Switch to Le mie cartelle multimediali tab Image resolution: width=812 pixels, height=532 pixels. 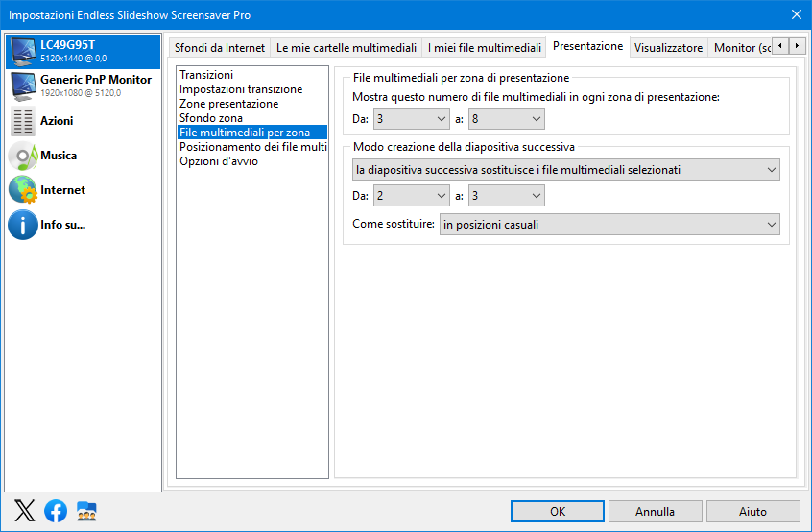346,48
